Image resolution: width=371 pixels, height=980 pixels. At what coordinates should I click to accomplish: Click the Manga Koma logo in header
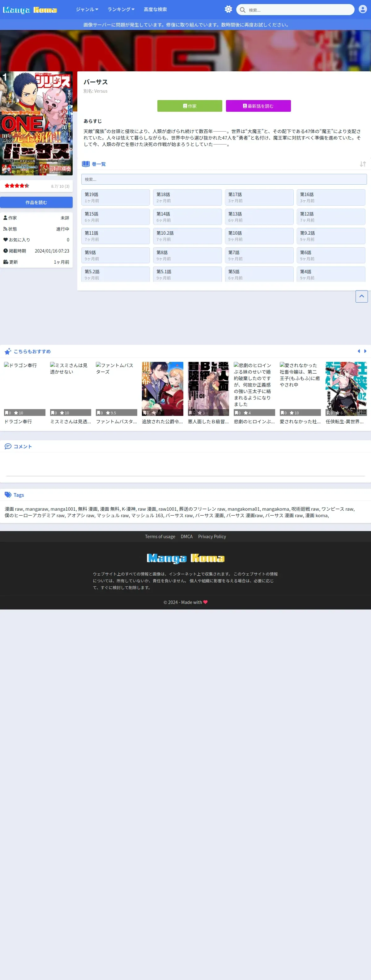point(30,10)
